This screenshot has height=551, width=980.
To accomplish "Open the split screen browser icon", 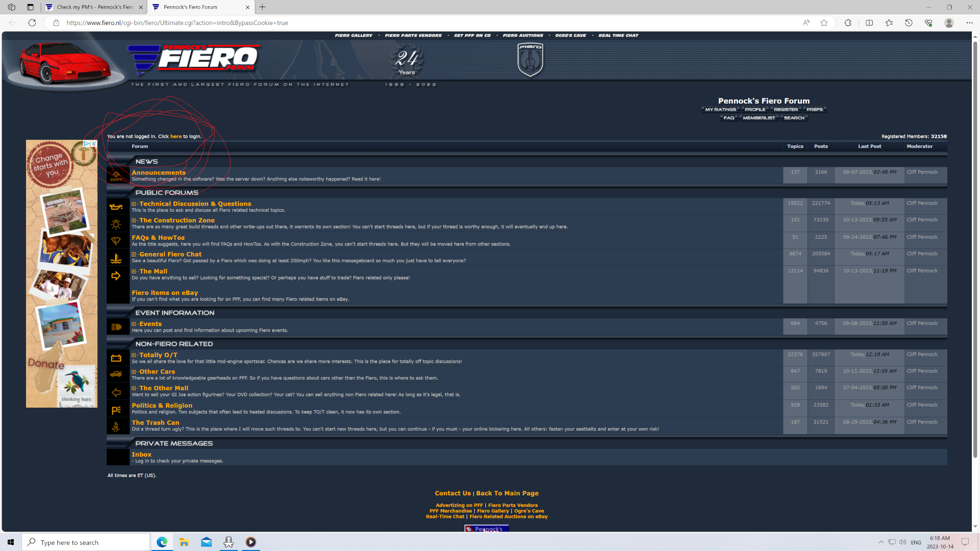I will 869,22.
